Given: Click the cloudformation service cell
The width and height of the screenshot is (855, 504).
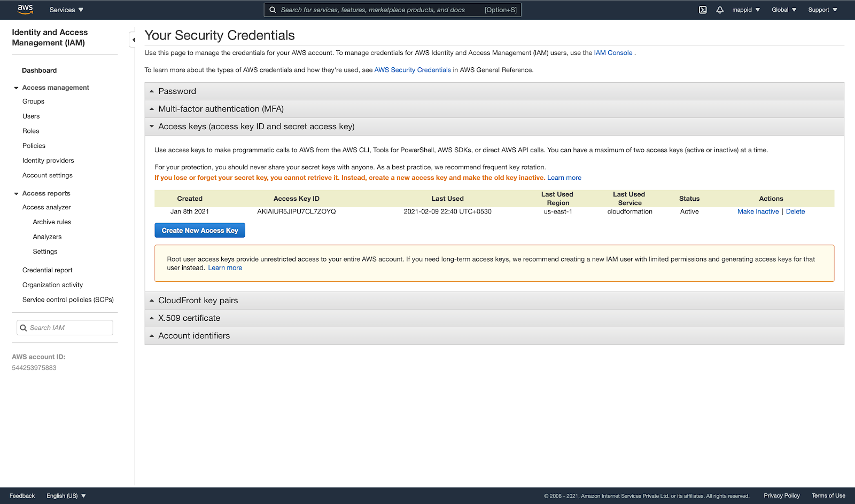Looking at the screenshot, I should click(629, 211).
